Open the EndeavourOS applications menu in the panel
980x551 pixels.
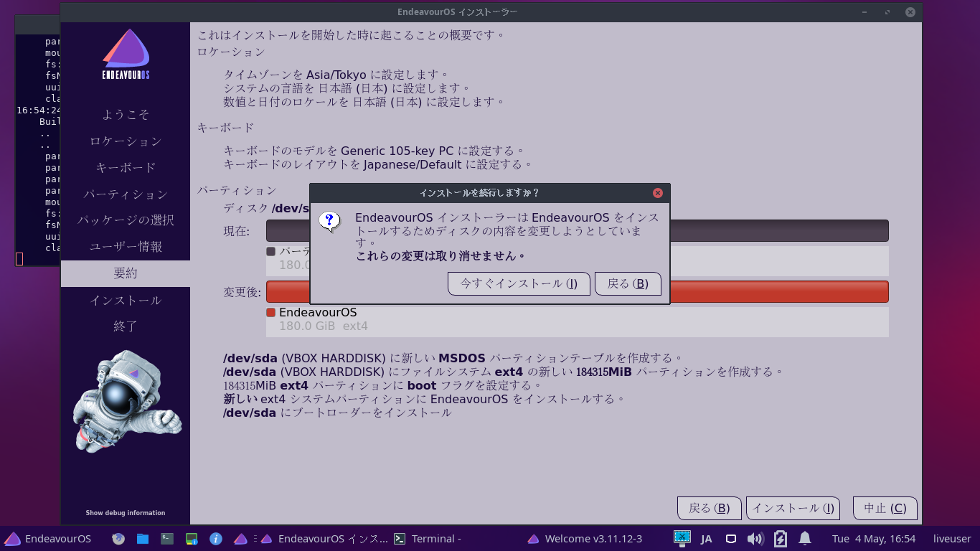pos(47,539)
